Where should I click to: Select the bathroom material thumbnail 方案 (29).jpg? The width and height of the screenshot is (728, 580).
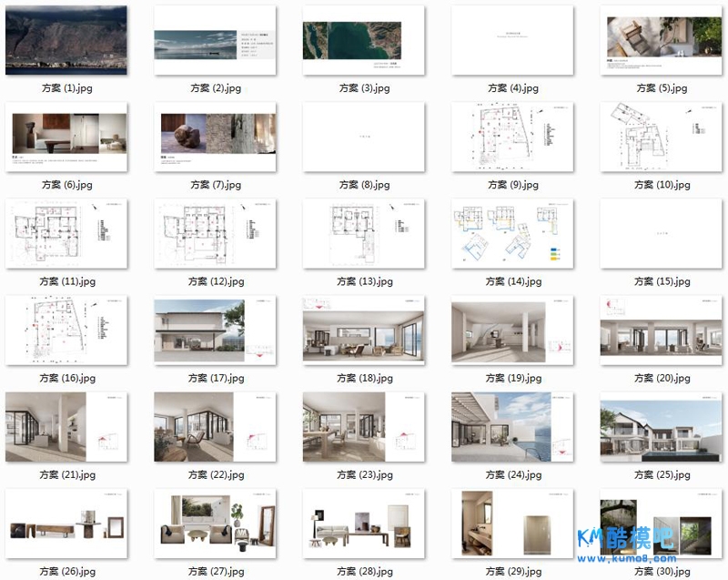point(512,524)
